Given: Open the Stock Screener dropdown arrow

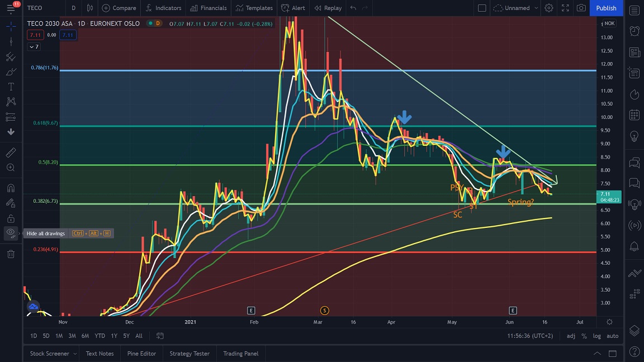Looking at the screenshot, I should click(75, 354).
